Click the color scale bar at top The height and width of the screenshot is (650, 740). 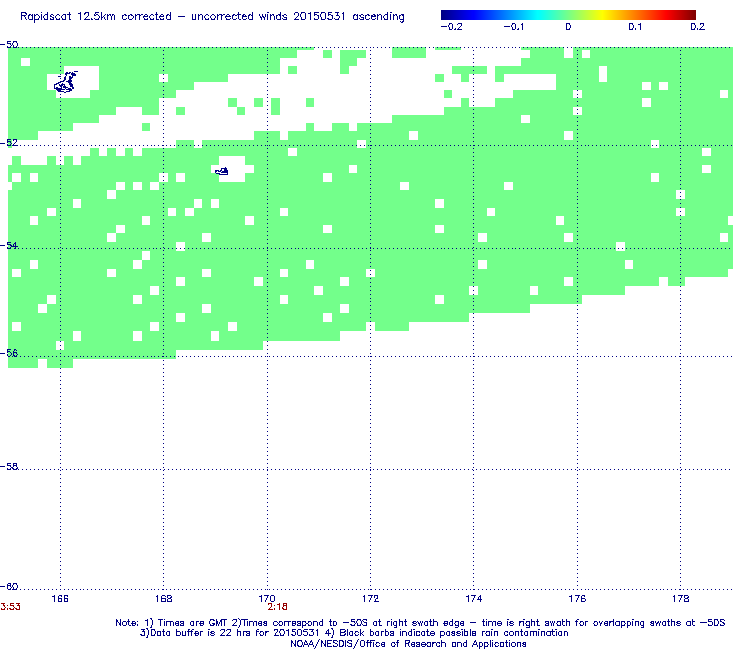[568, 15]
